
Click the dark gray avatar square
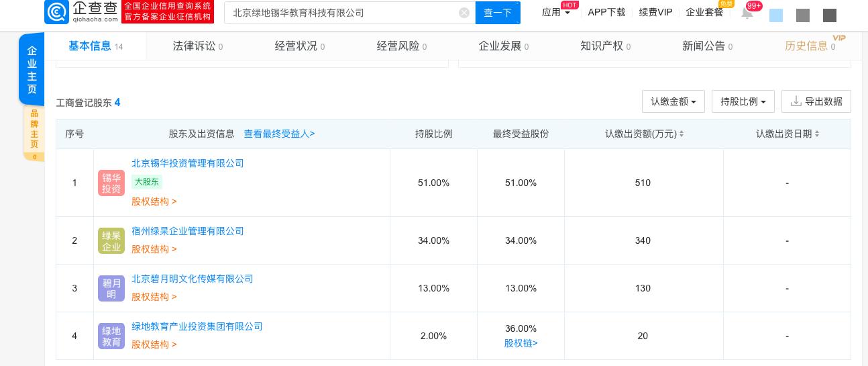click(x=830, y=15)
